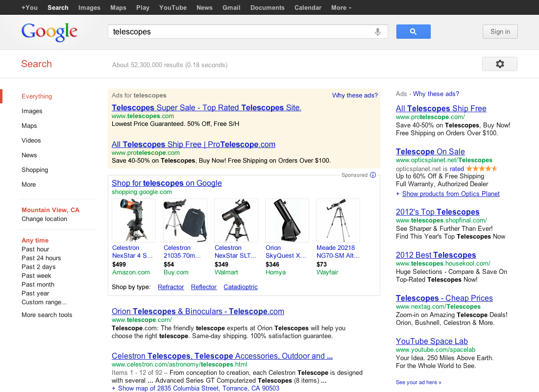Open Celestron Telescopes search result
The height and width of the screenshot is (392, 539).
[222, 356]
